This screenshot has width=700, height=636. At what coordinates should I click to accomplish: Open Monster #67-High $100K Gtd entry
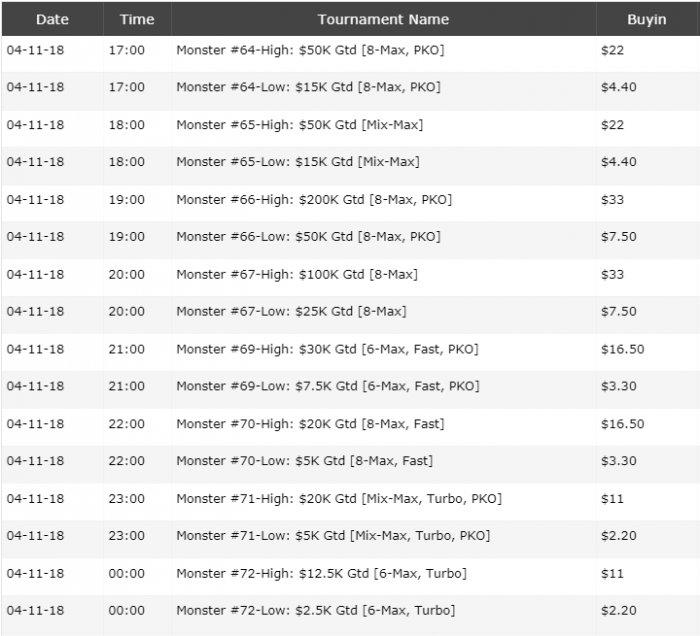(x=297, y=274)
